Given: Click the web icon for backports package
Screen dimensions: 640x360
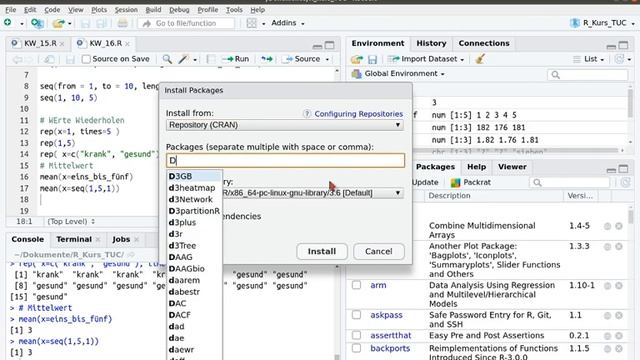Looking at the screenshot, I should pos(607,349).
